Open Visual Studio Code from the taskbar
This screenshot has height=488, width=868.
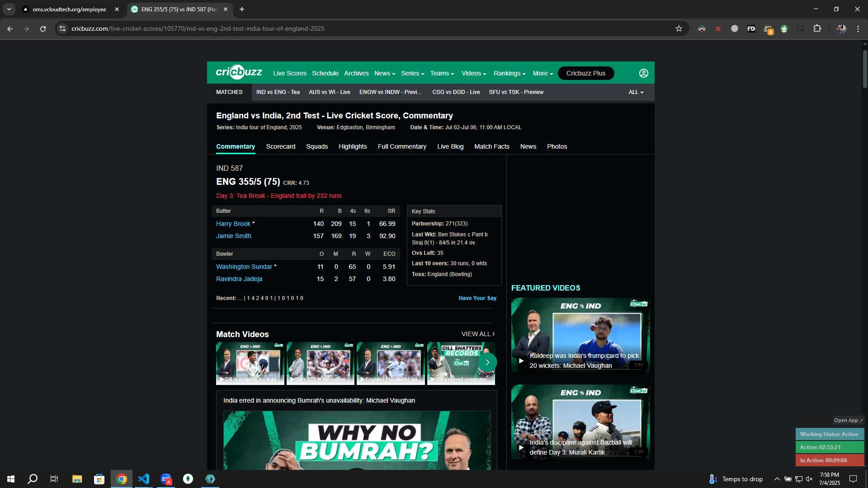[144, 479]
